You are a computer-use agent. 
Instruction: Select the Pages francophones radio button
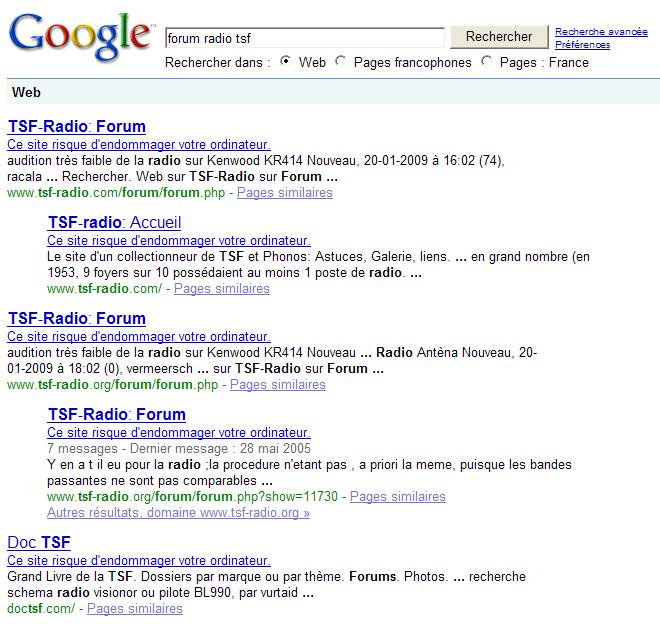click(341, 61)
